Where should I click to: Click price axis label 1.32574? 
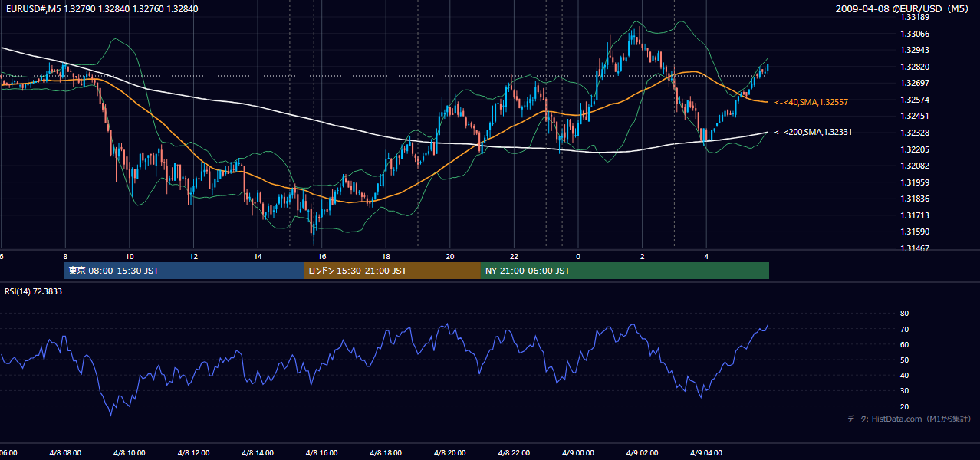[916, 100]
